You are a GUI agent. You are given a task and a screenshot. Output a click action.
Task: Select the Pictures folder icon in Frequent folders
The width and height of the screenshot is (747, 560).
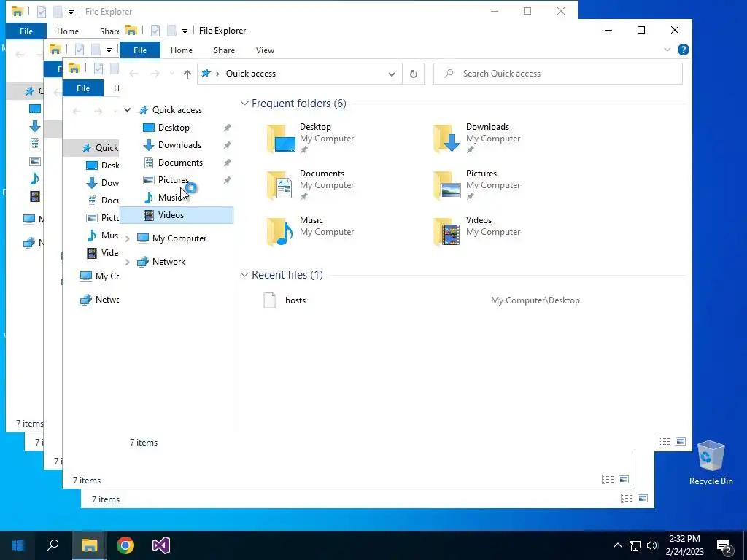(x=447, y=184)
